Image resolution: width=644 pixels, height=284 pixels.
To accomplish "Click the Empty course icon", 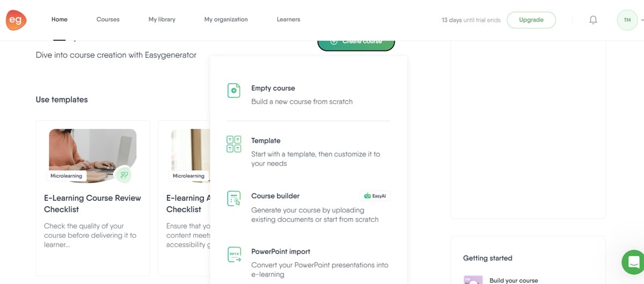I will point(234,90).
